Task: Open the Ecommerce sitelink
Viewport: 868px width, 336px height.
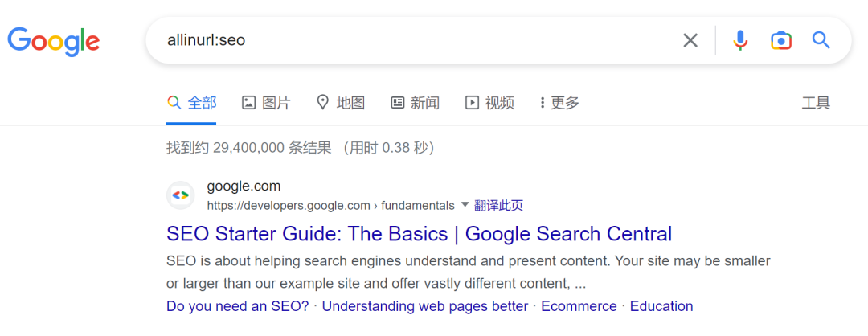Action: point(579,306)
